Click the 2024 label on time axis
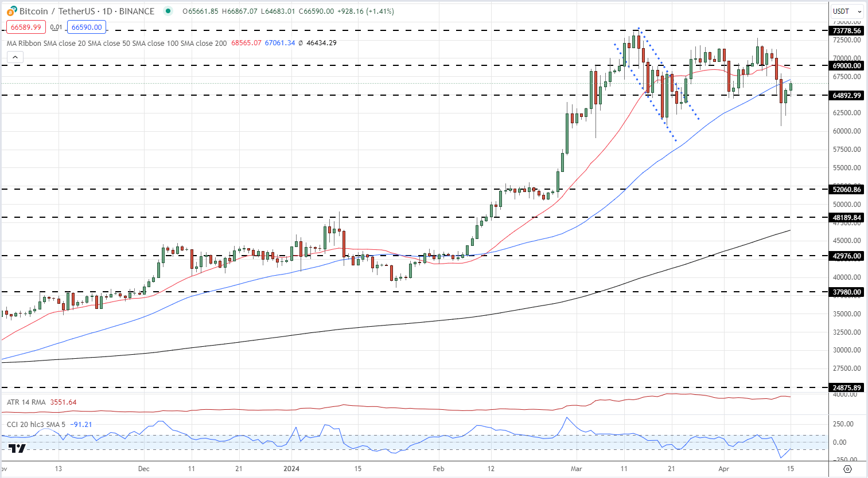This screenshot has width=868, height=478. 291,469
